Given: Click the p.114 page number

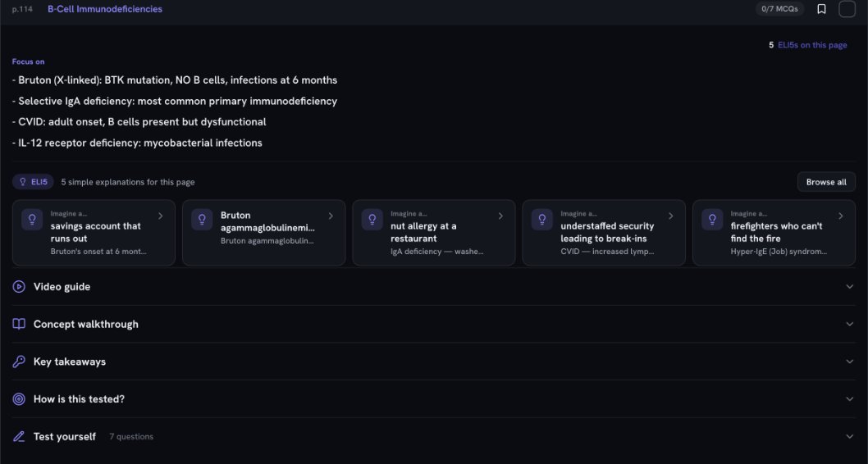Looking at the screenshot, I should pyautogui.click(x=22, y=9).
